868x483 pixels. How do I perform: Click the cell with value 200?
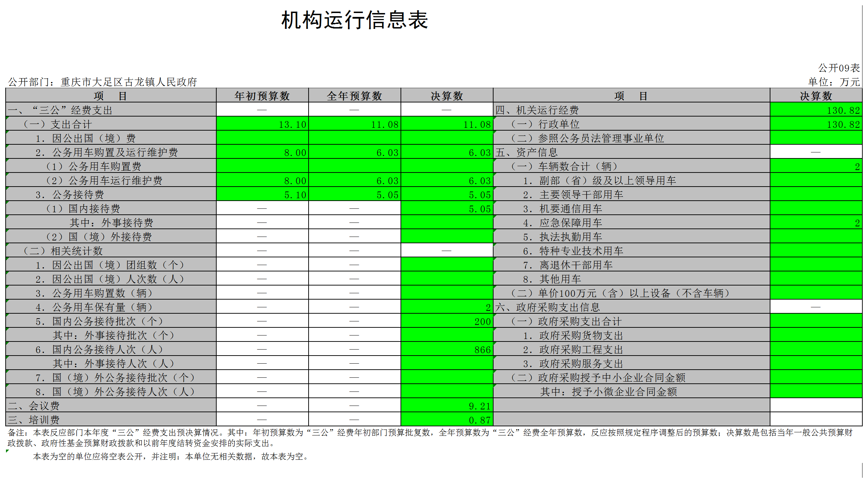coord(447,321)
